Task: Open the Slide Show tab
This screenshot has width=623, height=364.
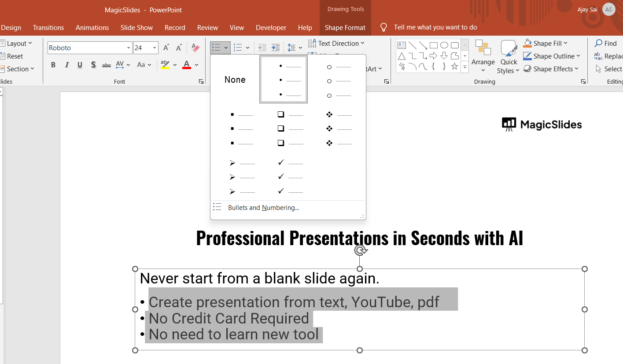Action: (x=136, y=27)
